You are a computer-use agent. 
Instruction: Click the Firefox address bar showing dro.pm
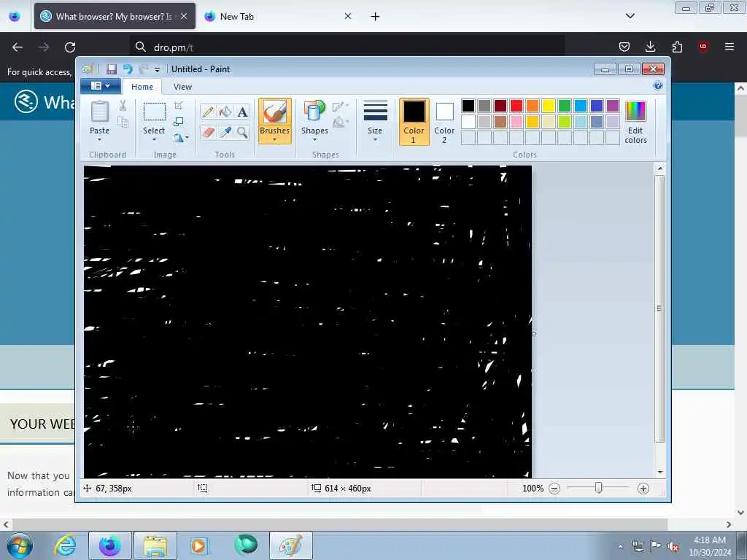(347, 47)
